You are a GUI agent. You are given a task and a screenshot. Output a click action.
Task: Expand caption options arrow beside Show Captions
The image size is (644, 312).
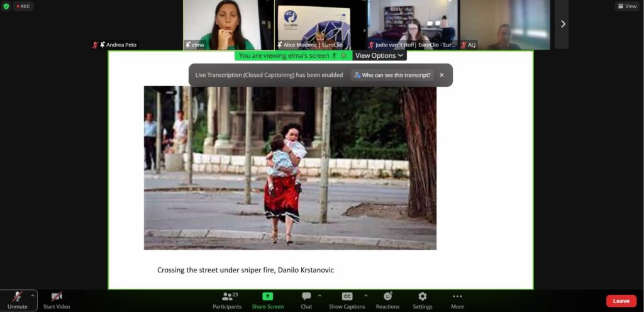tap(366, 295)
